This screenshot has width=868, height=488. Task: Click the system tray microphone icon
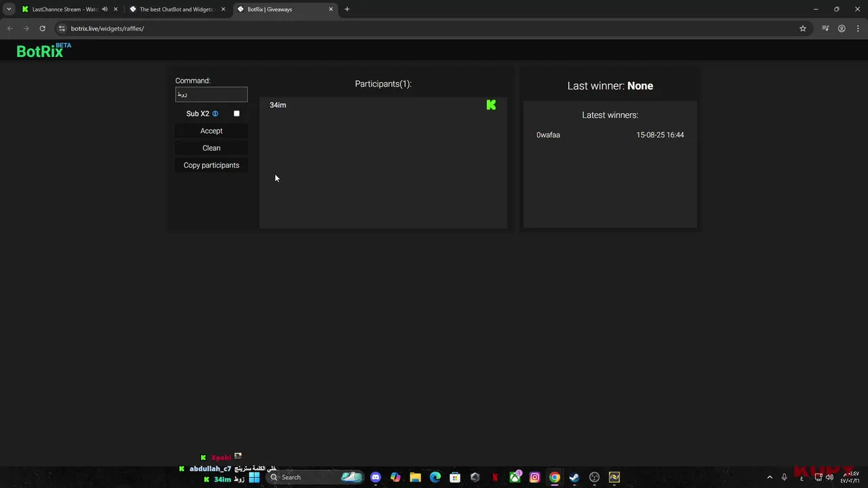point(785,477)
